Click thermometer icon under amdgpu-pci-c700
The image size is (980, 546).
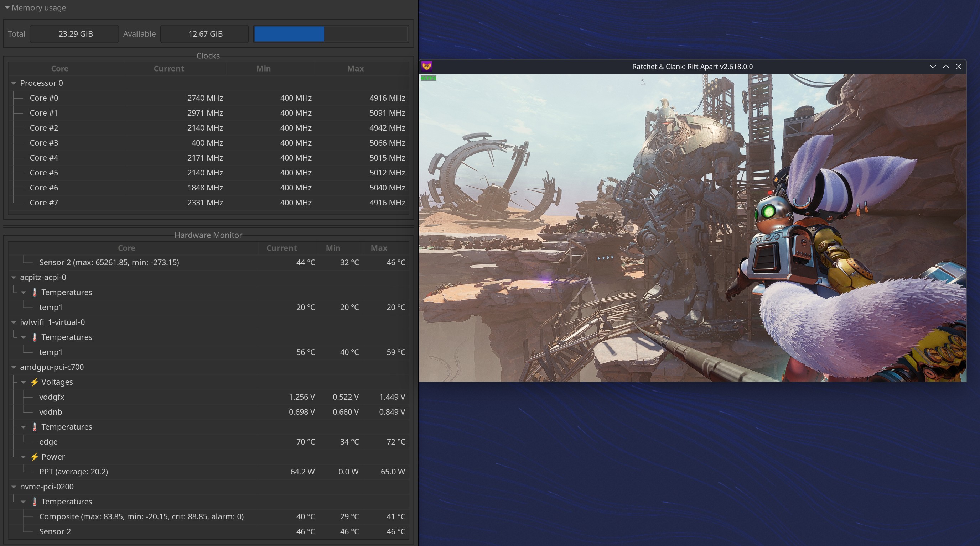tap(35, 427)
